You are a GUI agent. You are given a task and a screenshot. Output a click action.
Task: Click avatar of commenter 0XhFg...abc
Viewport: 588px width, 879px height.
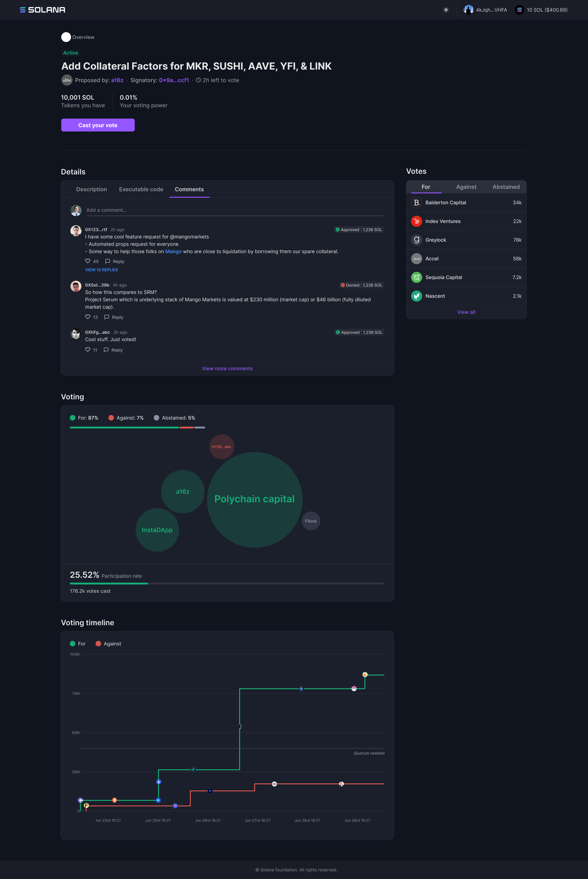tap(76, 333)
